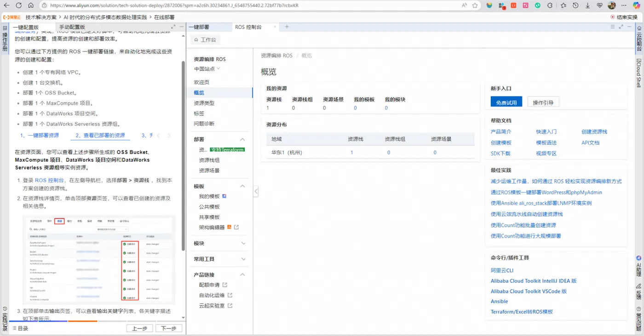Collapse the 部署 section in sidebar
Viewport: 644px width, 336px height.
click(243, 139)
